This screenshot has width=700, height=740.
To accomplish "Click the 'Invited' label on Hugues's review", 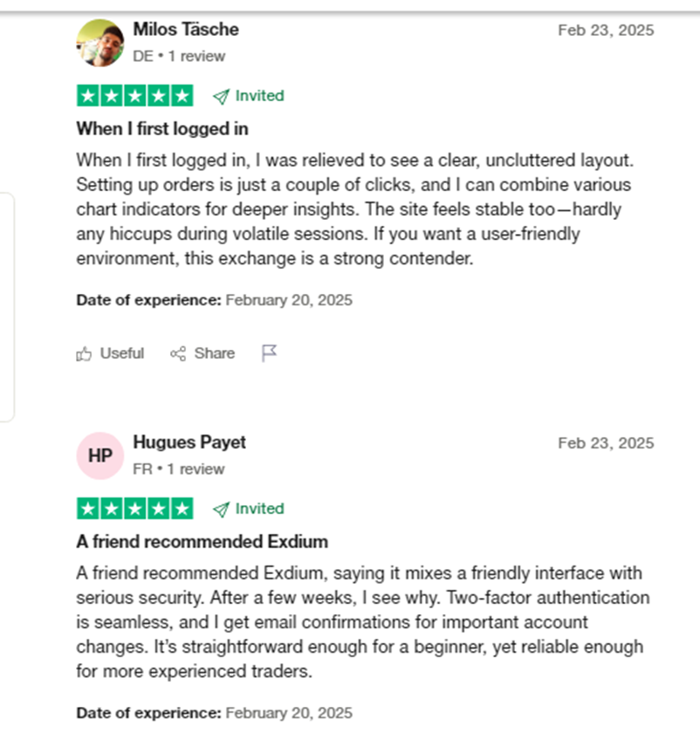I will [x=259, y=509].
